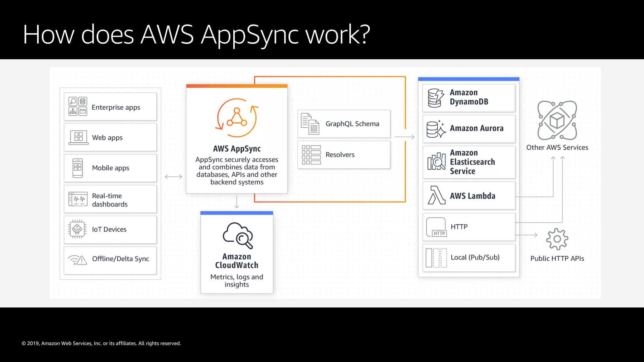This screenshot has width=644, height=362.
Task: Click the 2019 Amazon Web Services copyright notice
Action: pyautogui.click(x=101, y=343)
